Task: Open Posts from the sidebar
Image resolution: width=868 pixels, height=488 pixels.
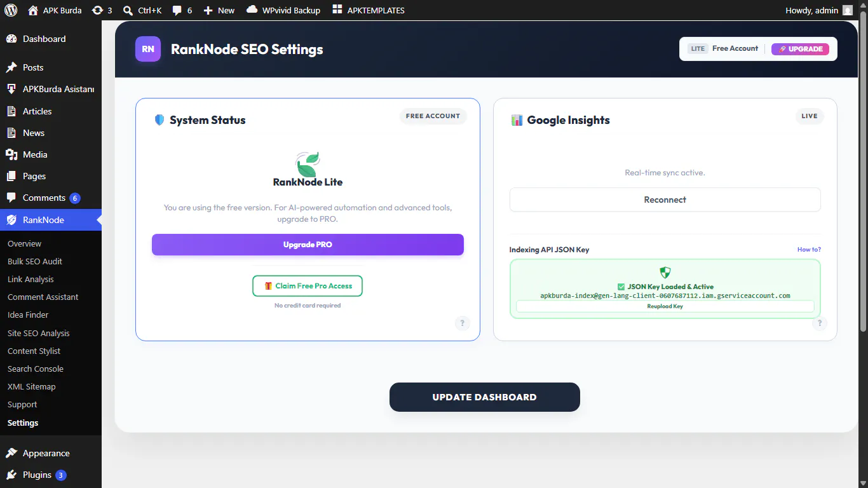Action: point(51,67)
